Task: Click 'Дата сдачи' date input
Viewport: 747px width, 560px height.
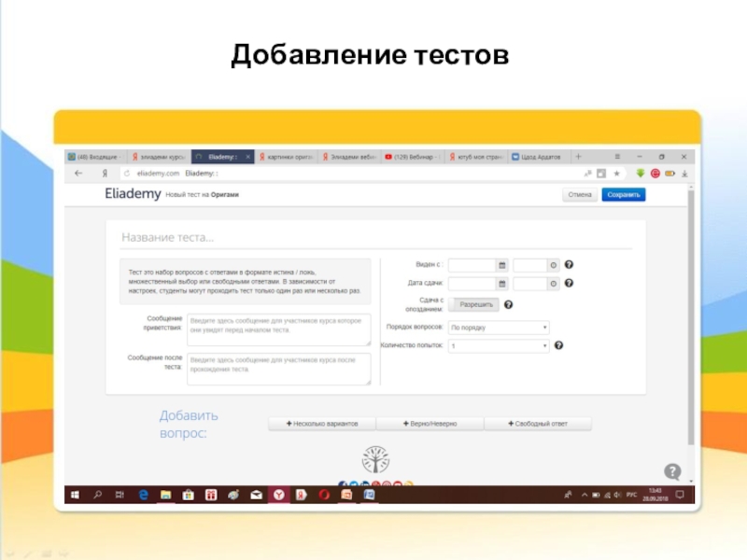Action: point(472,284)
